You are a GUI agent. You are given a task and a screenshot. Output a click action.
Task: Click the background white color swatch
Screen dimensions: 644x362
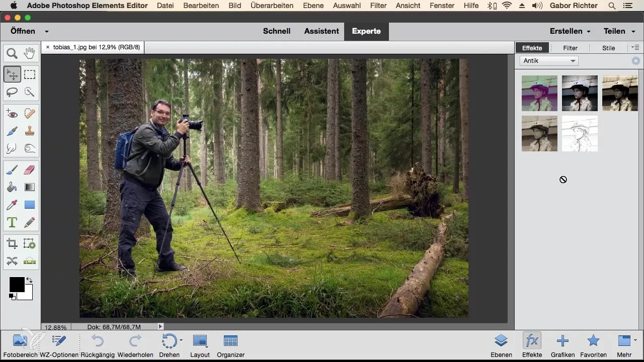tap(27, 295)
